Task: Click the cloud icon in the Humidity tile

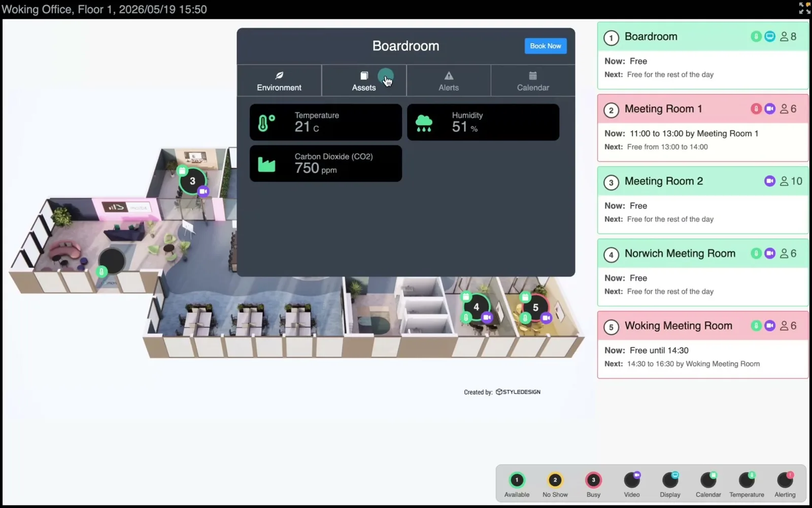Action: [424, 123]
